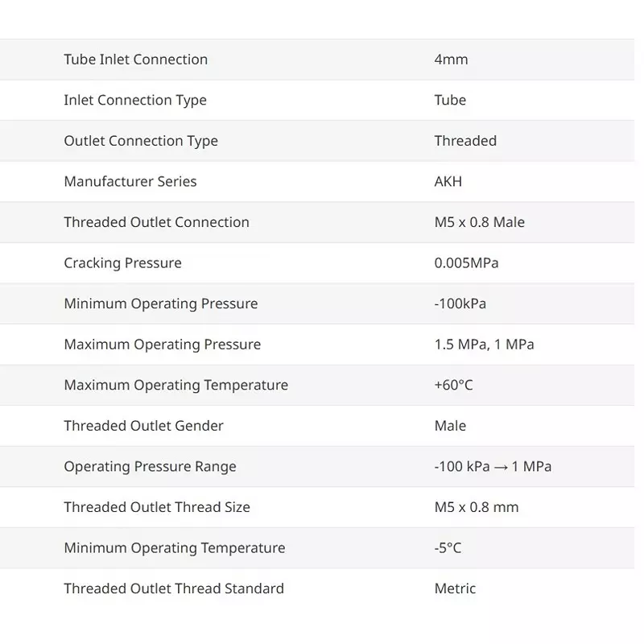Select the Threaded outlet type value
The width and height of the screenshot is (644, 644).
(465, 141)
